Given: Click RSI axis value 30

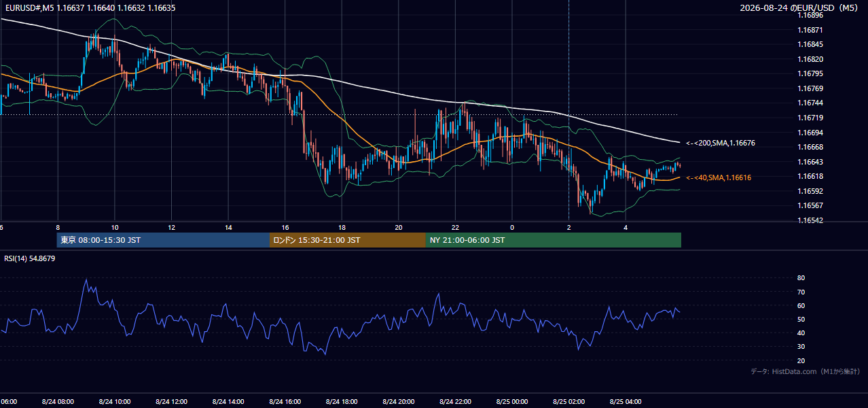Looking at the screenshot, I should pyautogui.click(x=801, y=347).
